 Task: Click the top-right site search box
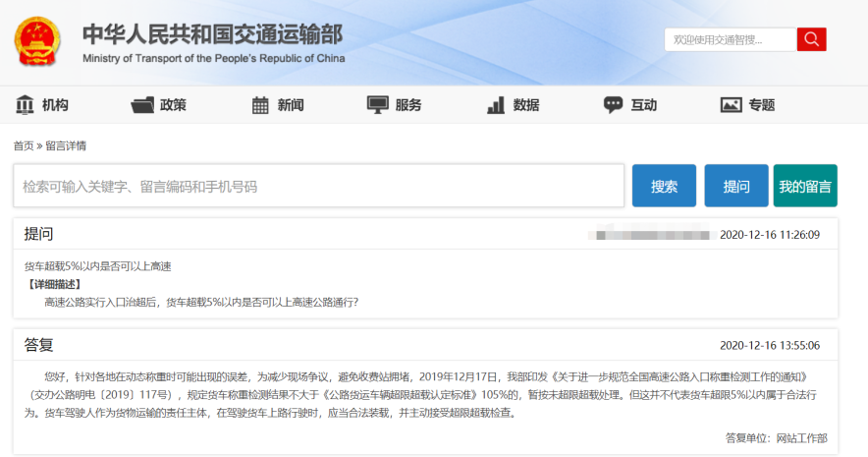(730, 39)
